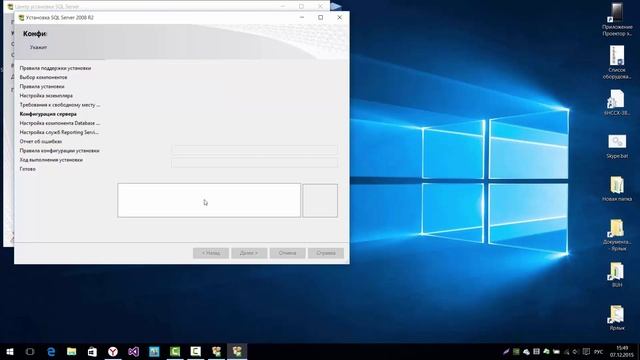Click the 'Справка' button in installer

[x=326, y=253]
